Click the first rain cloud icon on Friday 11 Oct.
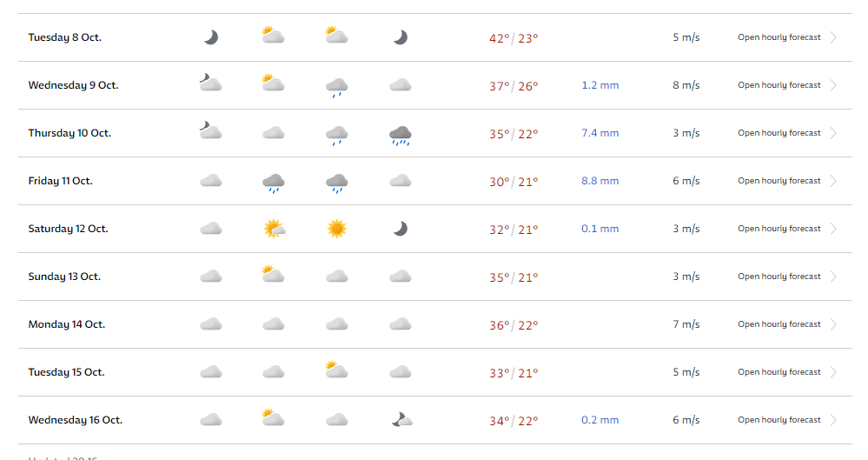Image resolution: width=868 pixels, height=460 pixels. (274, 183)
